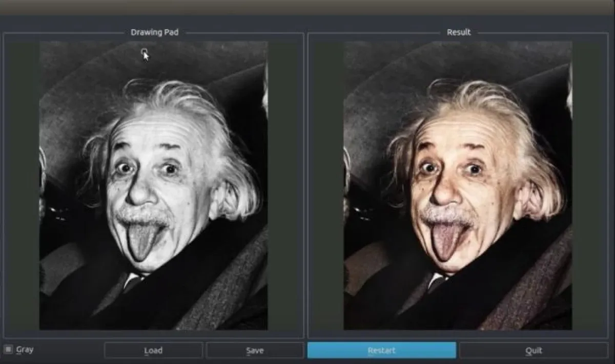Click the highlighted Restart control

point(381,350)
